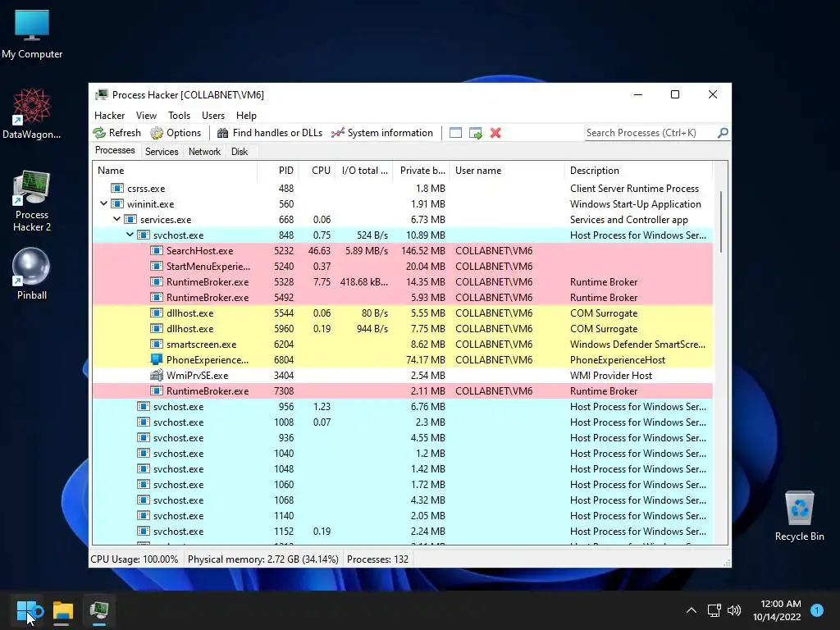
Task: Open the Help menu
Action: tap(246, 116)
